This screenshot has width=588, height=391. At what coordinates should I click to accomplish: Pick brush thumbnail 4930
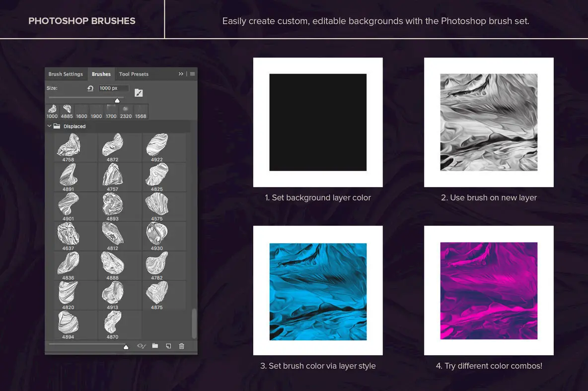pyautogui.click(x=156, y=236)
